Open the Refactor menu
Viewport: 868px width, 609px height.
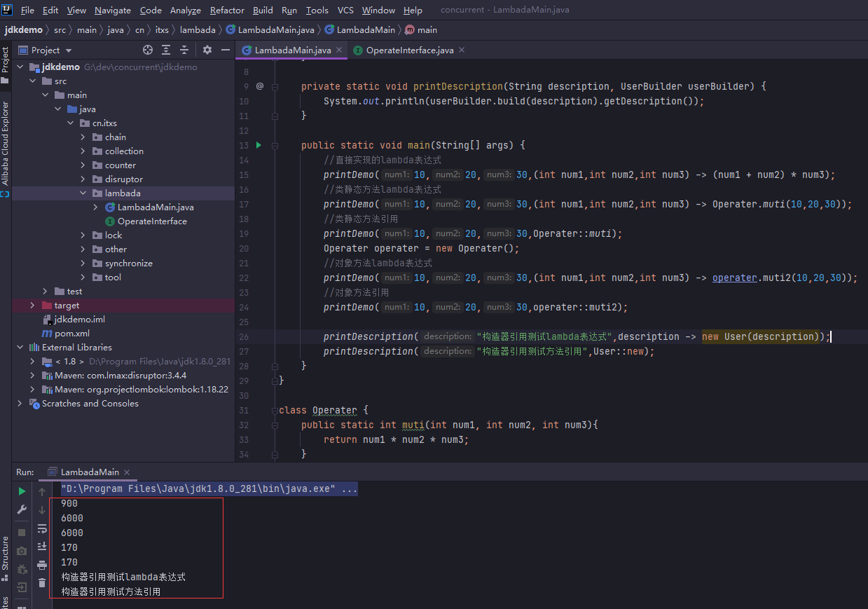pyautogui.click(x=227, y=10)
